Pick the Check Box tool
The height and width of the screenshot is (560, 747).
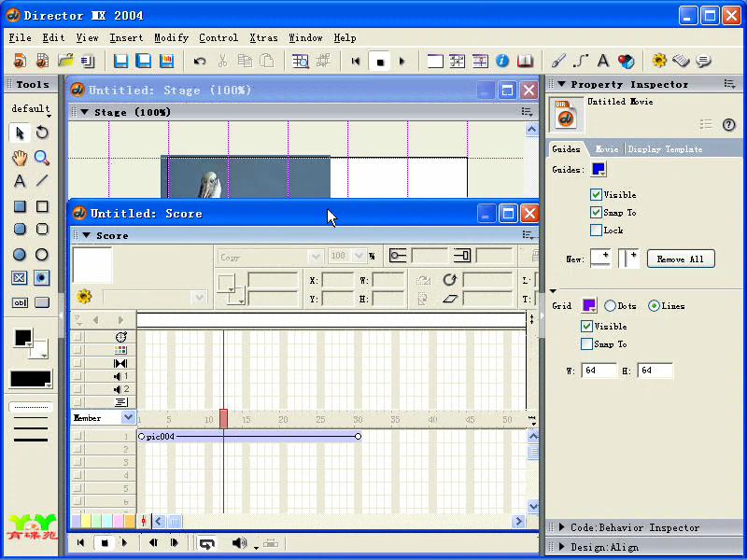[x=20, y=278]
